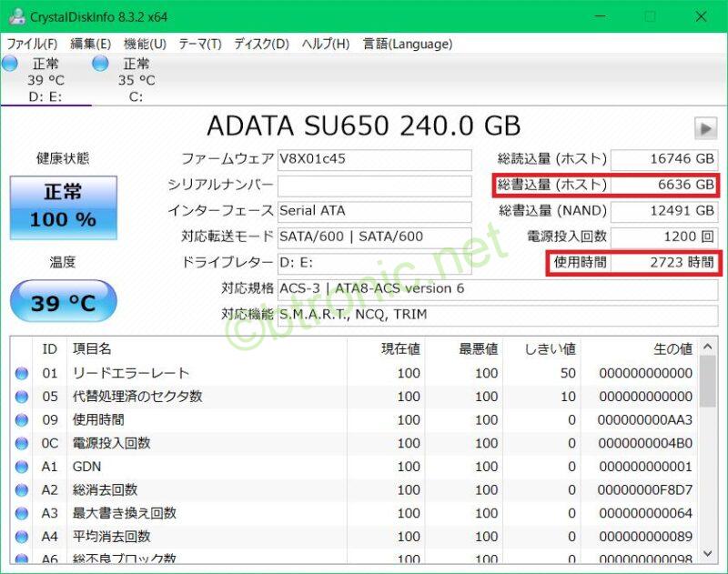
Task: Click status orb of attribute 0C row
Action: coord(22,443)
